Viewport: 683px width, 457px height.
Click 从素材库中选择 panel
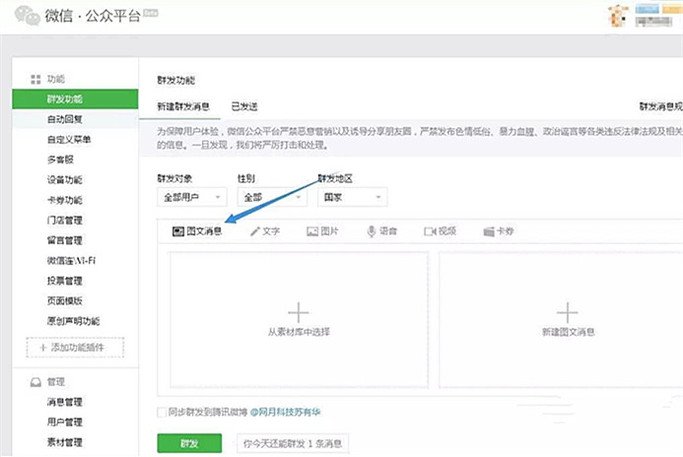coord(299,320)
